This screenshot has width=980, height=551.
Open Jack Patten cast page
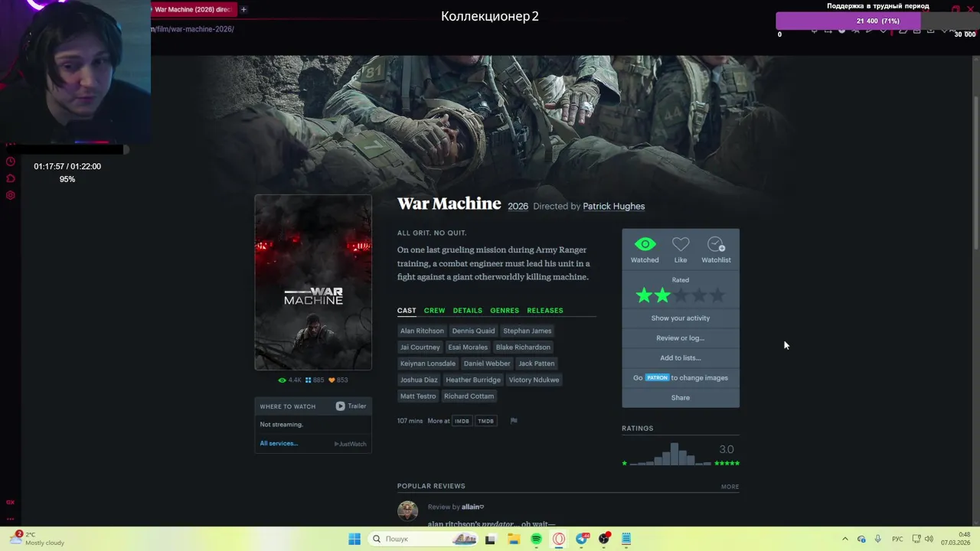[536, 364]
